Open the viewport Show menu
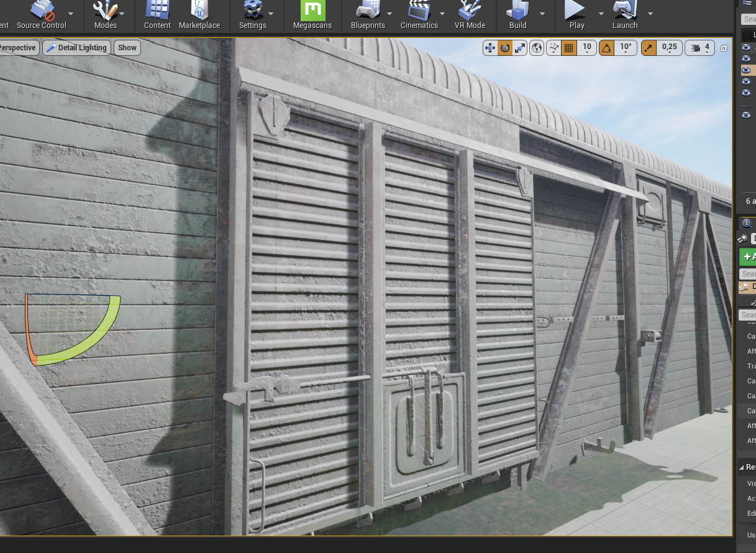 pos(127,48)
